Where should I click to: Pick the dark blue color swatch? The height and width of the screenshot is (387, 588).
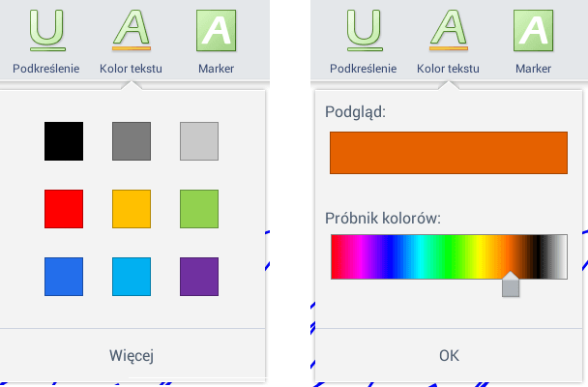tap(64, 277)
